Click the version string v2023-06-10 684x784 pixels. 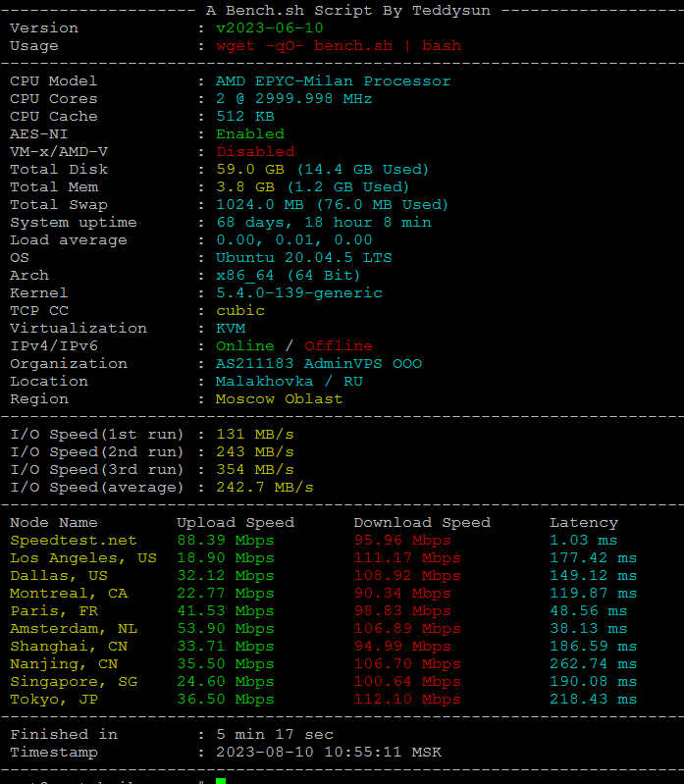[270, 28]
